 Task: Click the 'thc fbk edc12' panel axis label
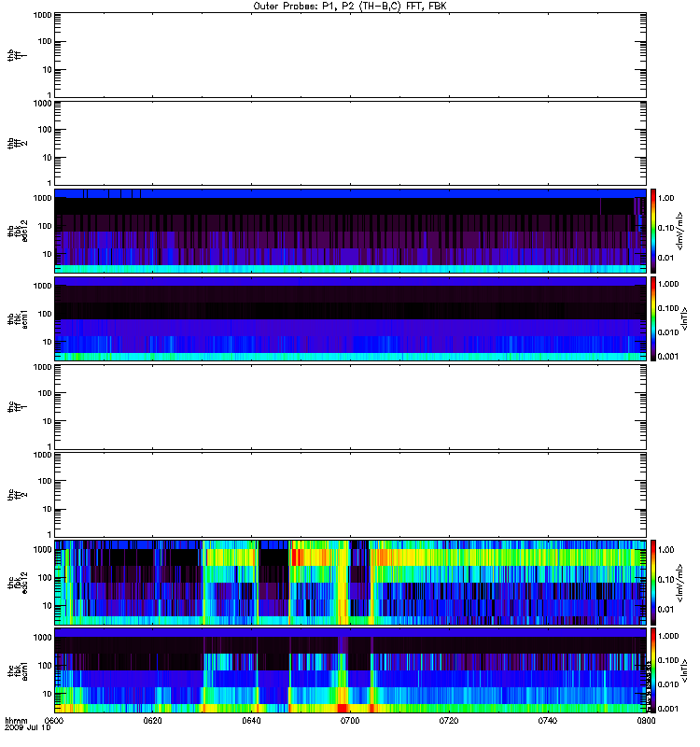tap(18, 583)
